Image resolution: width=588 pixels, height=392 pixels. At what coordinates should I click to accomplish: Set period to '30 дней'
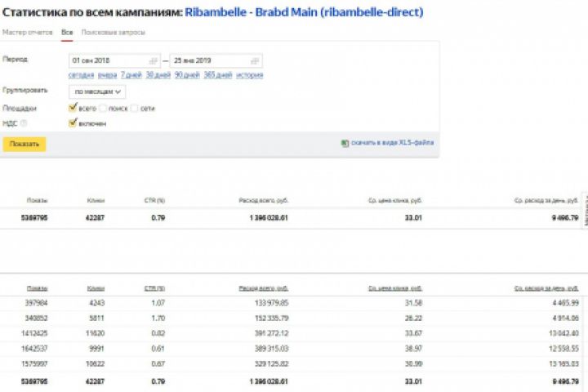[x=158, y=75]
